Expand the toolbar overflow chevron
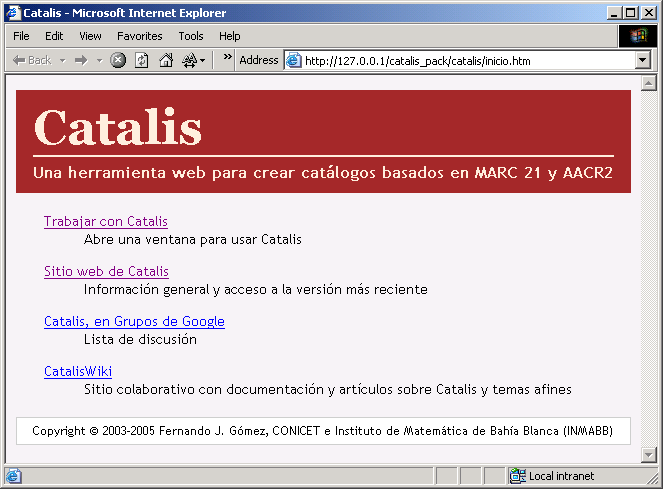The image size is (663, 489). point(227,56)
